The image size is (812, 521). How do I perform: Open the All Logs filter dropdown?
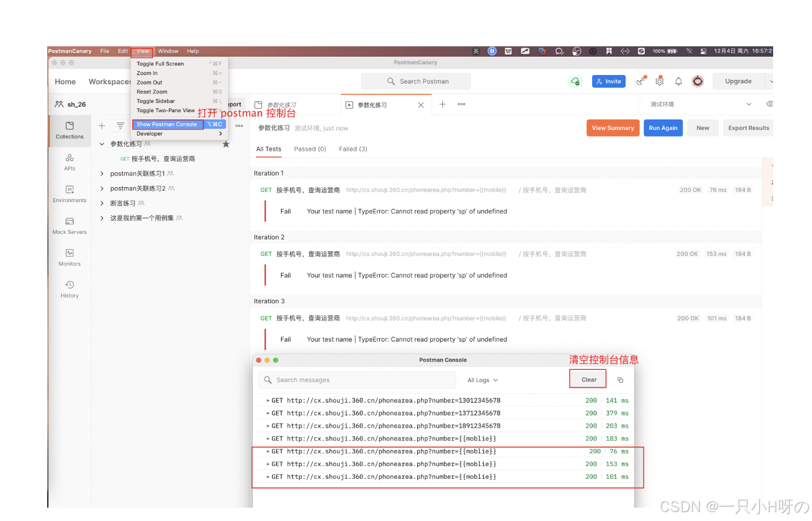(483, 380)
